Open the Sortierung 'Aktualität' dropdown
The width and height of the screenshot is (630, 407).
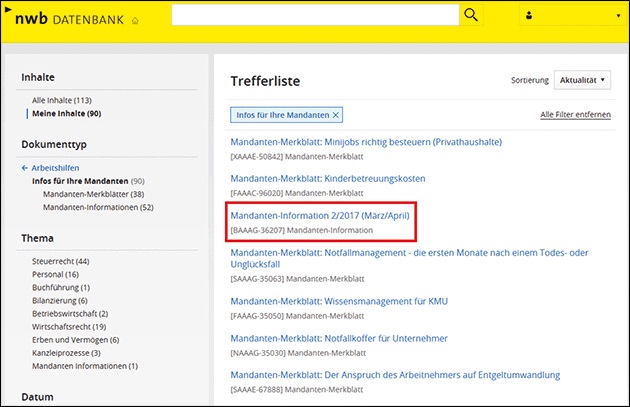[x=582, y=80]
